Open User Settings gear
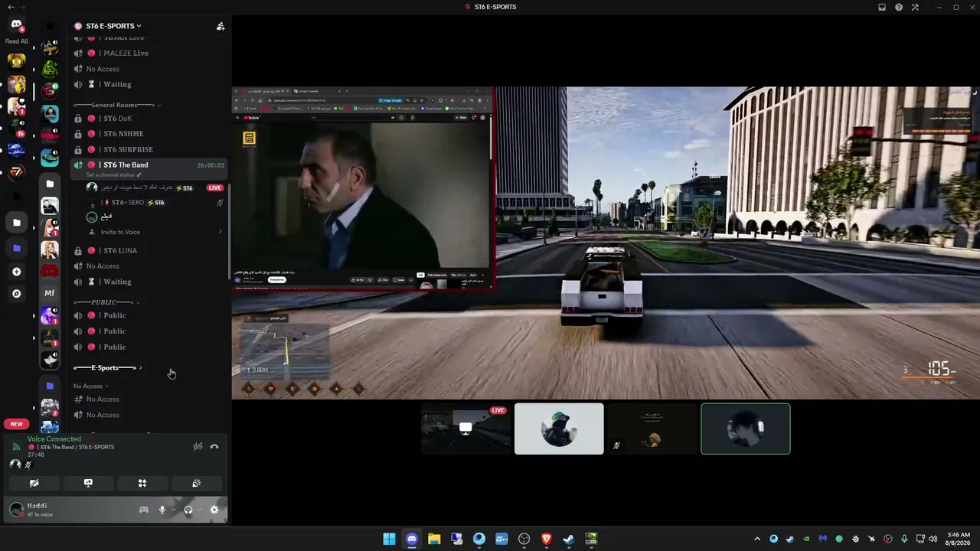The width and height of the screenshot is (980, 551). (x=214, y=510)
